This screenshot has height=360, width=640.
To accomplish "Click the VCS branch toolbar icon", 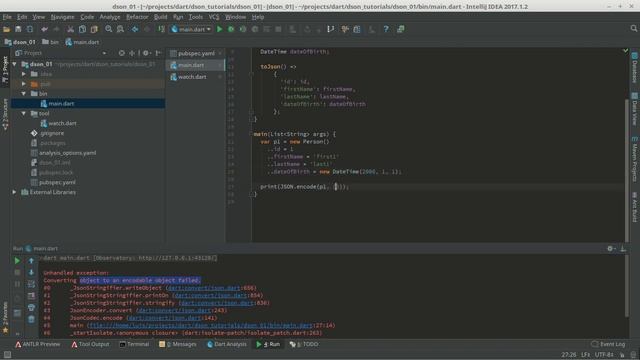I will (x=331, y=29).
